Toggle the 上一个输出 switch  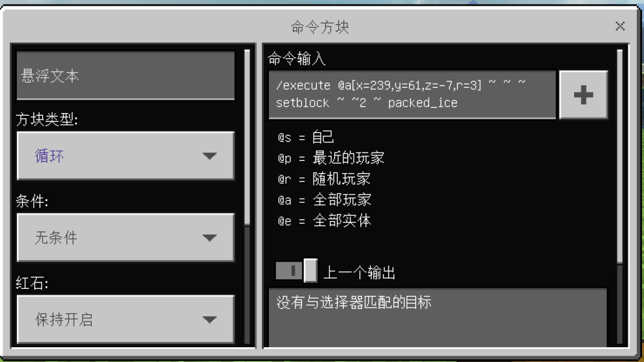297,271
